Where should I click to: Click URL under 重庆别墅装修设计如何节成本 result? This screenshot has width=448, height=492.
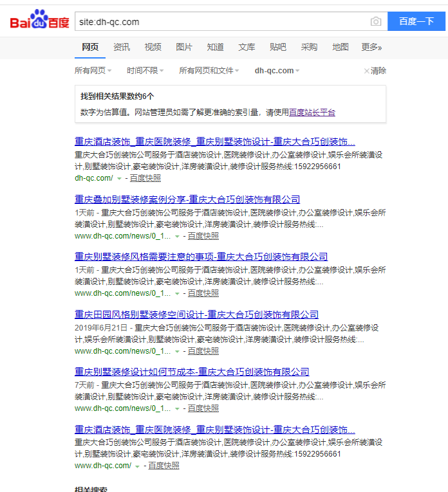[122, 408]
